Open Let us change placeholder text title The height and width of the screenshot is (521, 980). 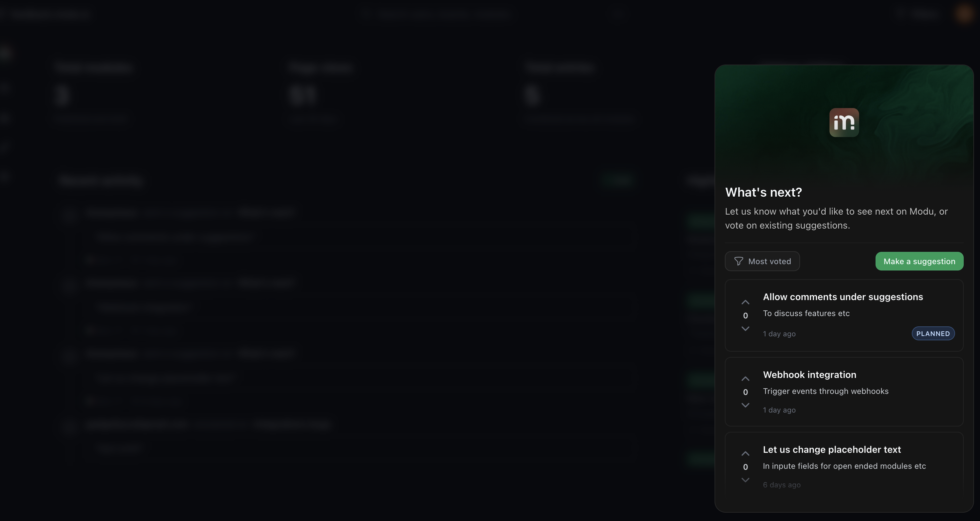point(832,449)
